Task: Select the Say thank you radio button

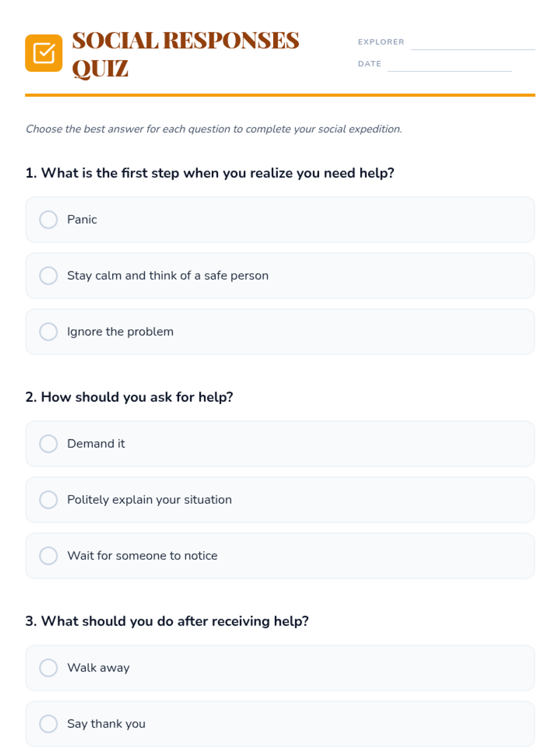Action: [x=49, y=724]
